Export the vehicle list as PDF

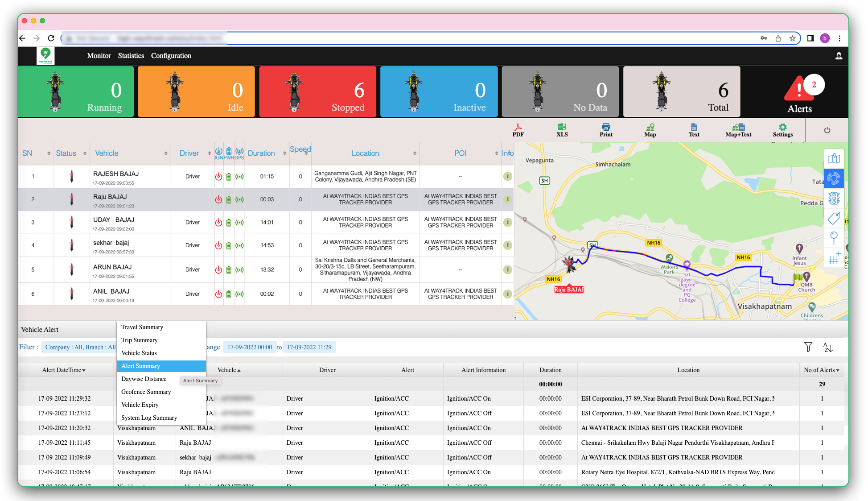[518, 130]
